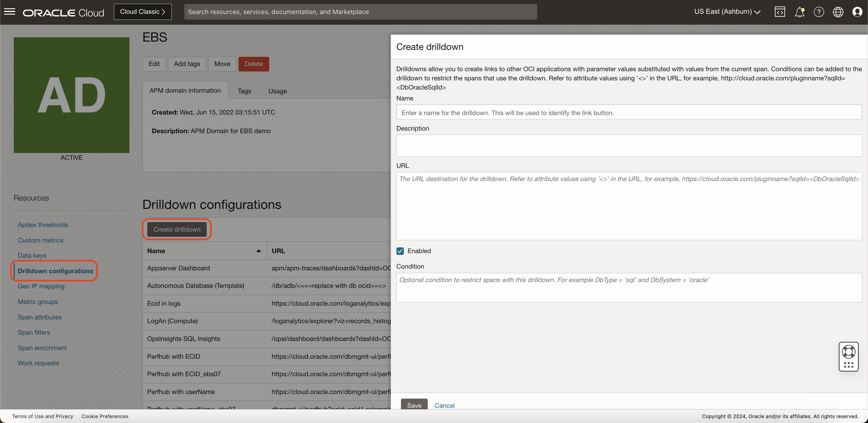
Task: Open the language globe icon
Action: pyautogui.click(x=838, y=12)
